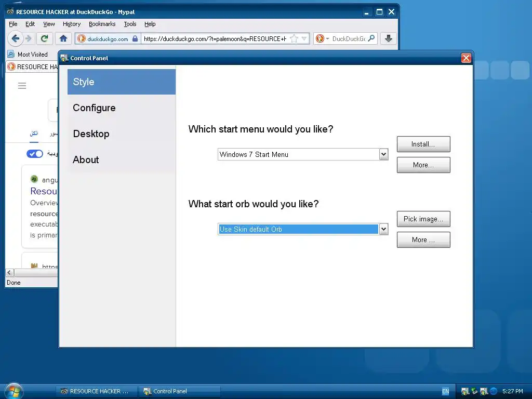532x399 pixels.
Task: Bookmark this page with the star icon
Action: click(294, 38)
